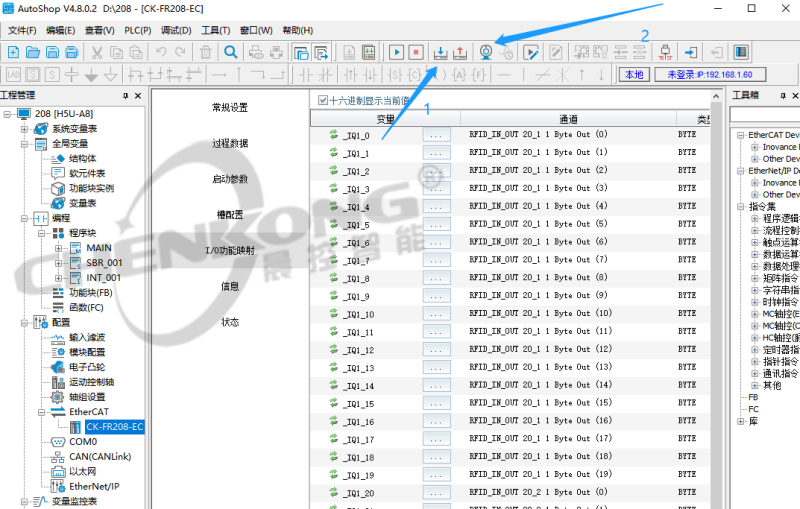Viewport: 800px width, 509px height.
Task: Click the download to PLC icon
Action: 440,52
